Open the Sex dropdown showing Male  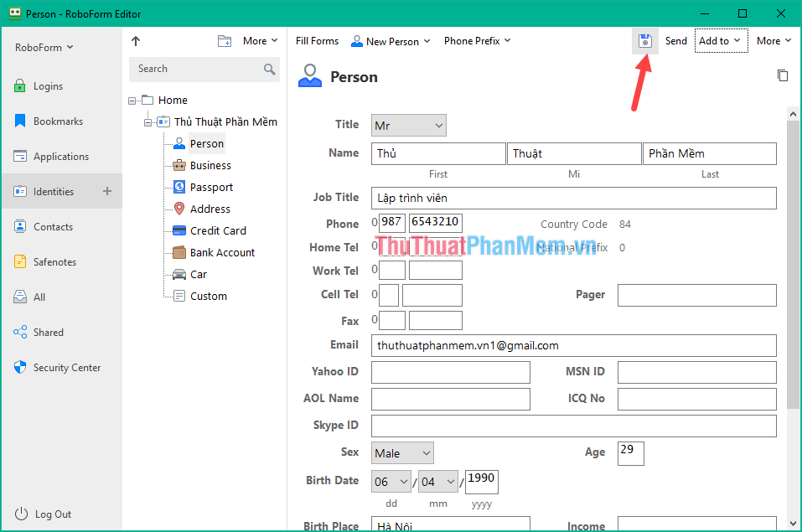pos(402,452)
